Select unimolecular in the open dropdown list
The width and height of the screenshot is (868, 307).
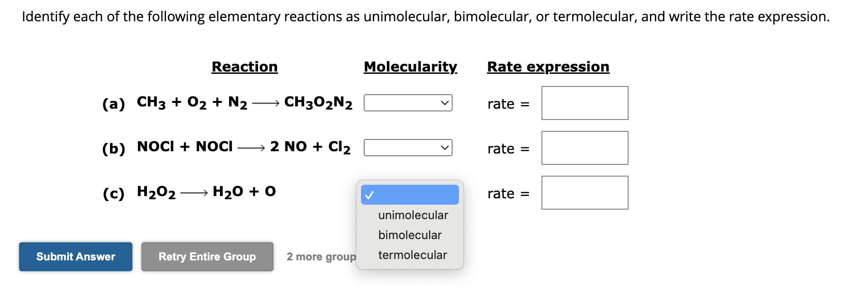tap(412, 215)
